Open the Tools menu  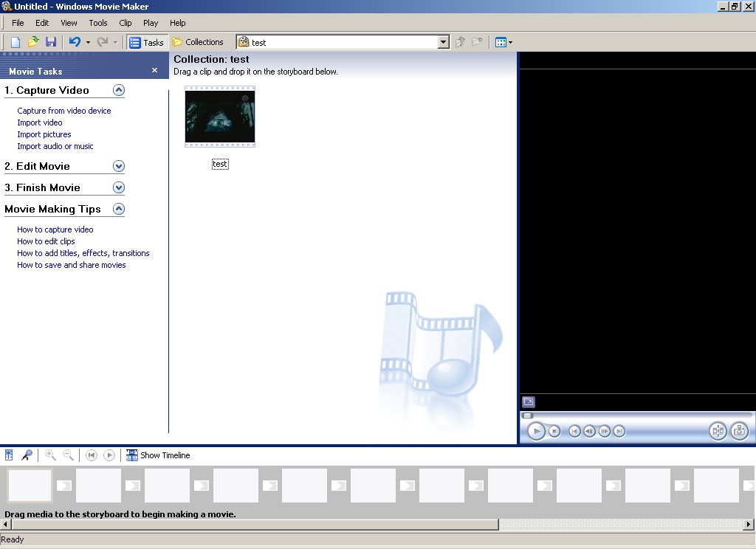(98, 23)
